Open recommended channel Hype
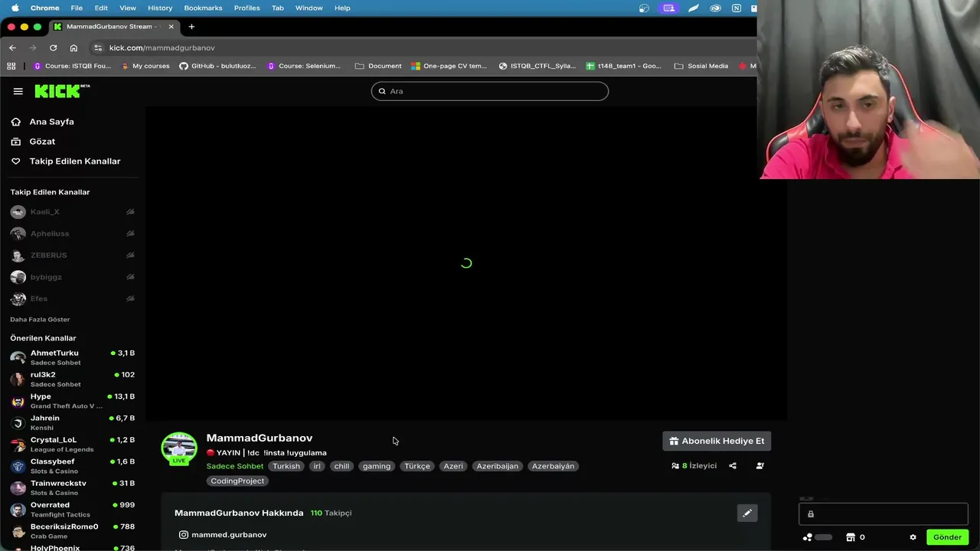The height and width of the screenshot is (551, 980). [72, 401]
